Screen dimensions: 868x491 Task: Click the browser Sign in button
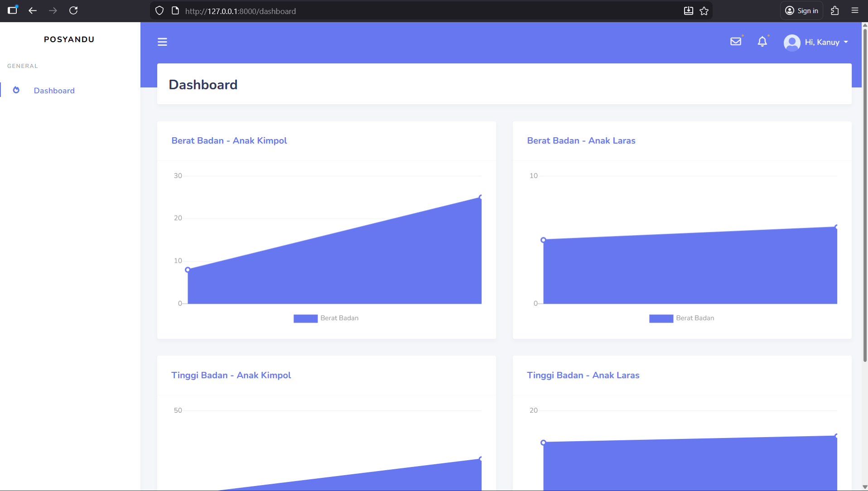[x=801, y=10]
